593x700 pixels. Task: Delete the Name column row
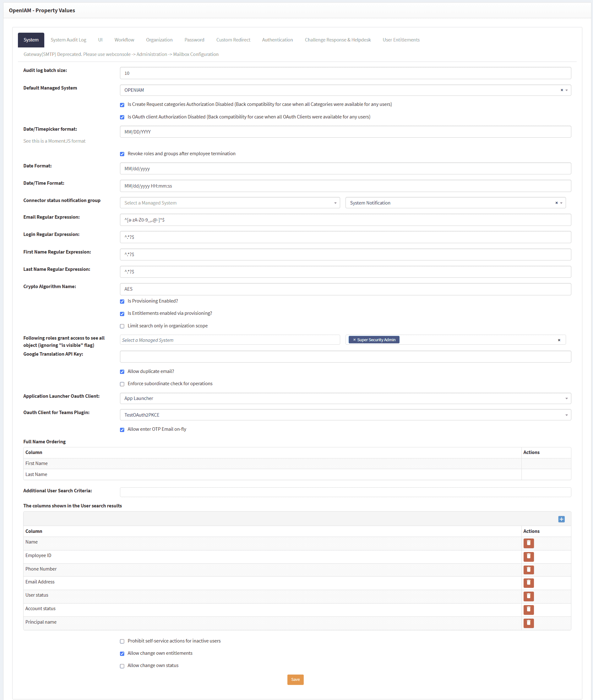tap(529, 543)
